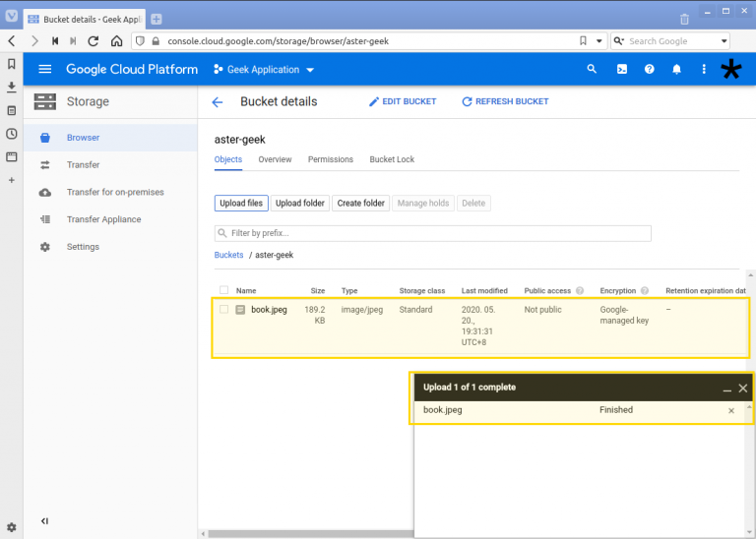Switch to the Permissions tab
Screen dimensions: 756x539
pyautogui.click(x=331, y=159)
